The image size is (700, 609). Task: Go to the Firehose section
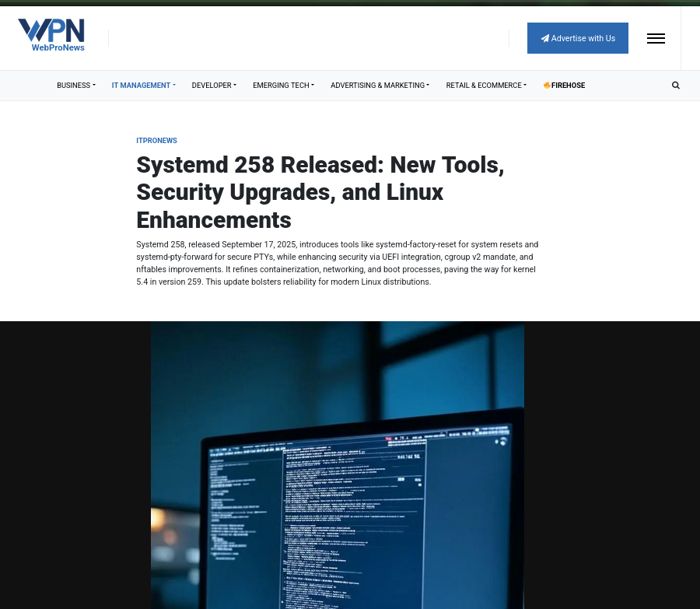tap(564, 86)
